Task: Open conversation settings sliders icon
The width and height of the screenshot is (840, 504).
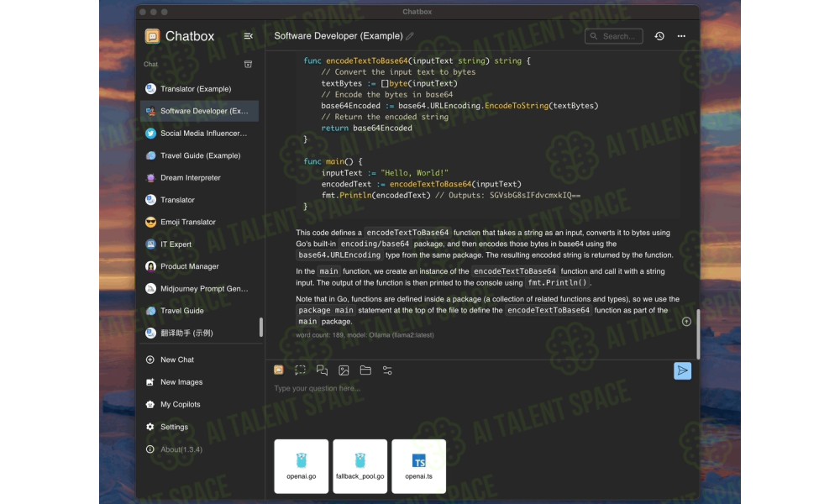Action: click(x=387, y=370)
